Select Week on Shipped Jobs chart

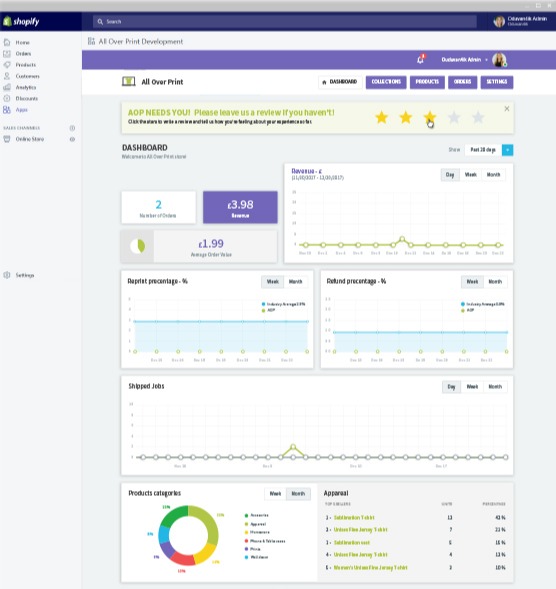[472, 387]
